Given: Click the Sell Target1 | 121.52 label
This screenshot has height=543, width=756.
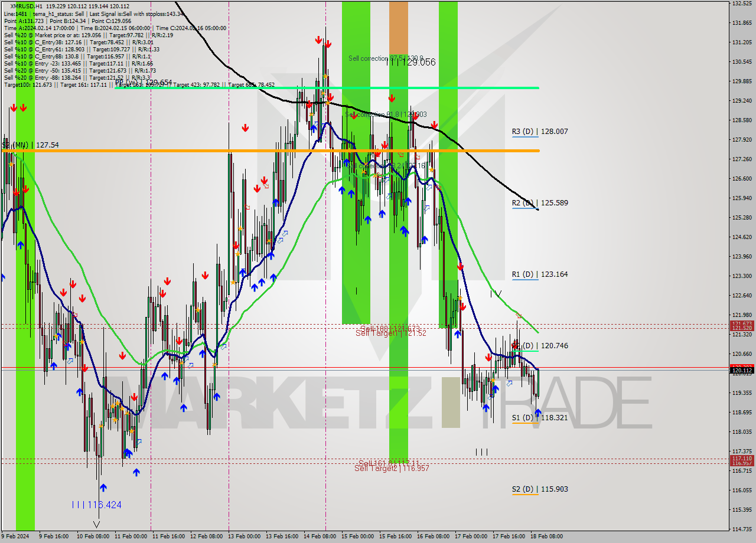Looking at the screenshot, I should point(390,333).
